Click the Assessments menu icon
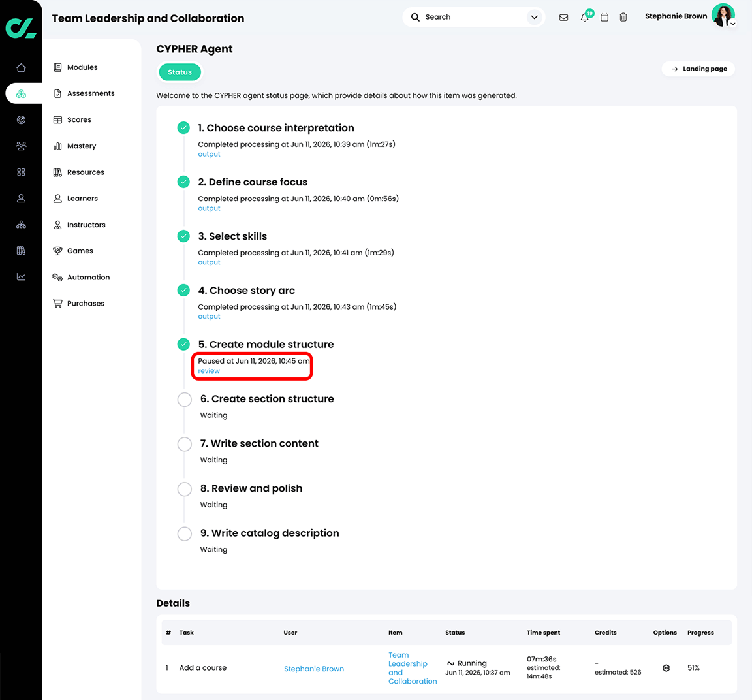Viewport: 752px width, 700px height. [x=57, y=93]
